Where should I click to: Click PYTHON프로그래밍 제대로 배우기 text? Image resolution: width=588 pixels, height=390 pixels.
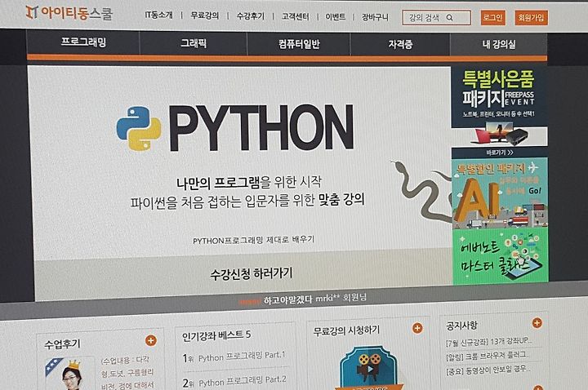[x=253, y=240]
